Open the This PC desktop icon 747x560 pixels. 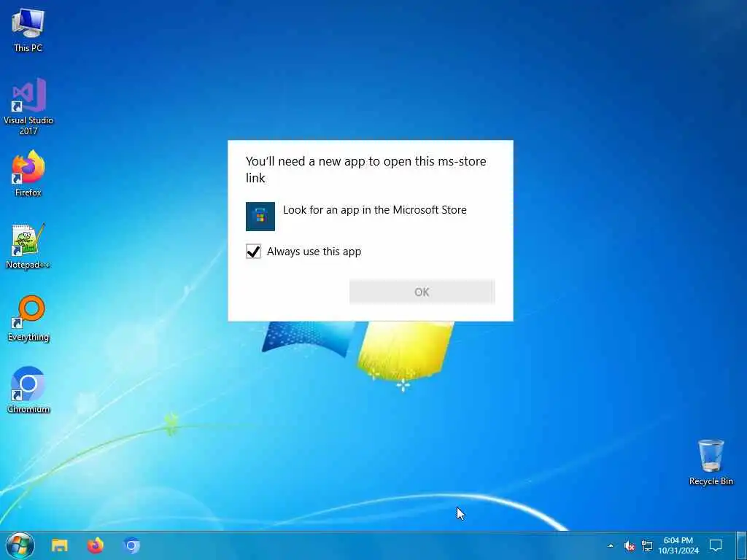pyautogui.click(x=28, y=29)
